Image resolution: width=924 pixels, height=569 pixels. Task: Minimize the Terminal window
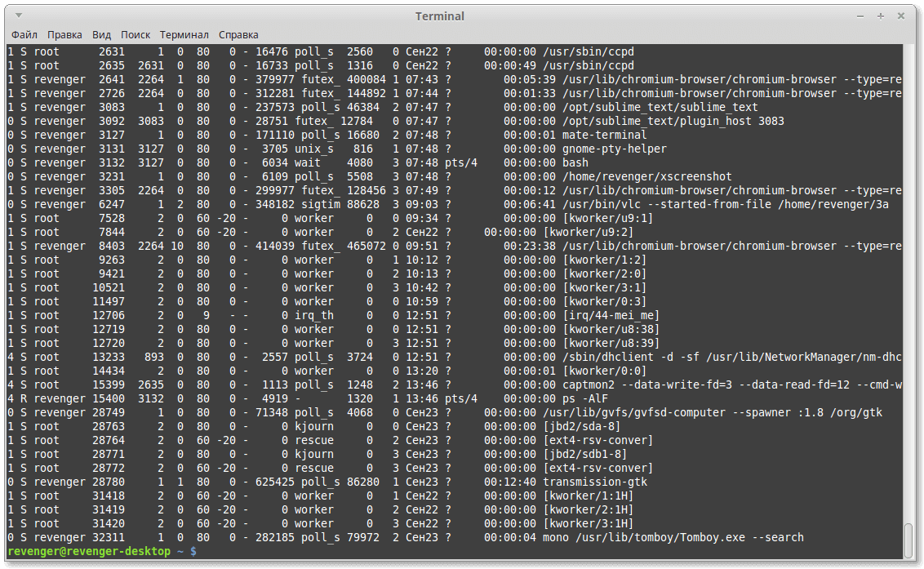click(x=860, y=16)
